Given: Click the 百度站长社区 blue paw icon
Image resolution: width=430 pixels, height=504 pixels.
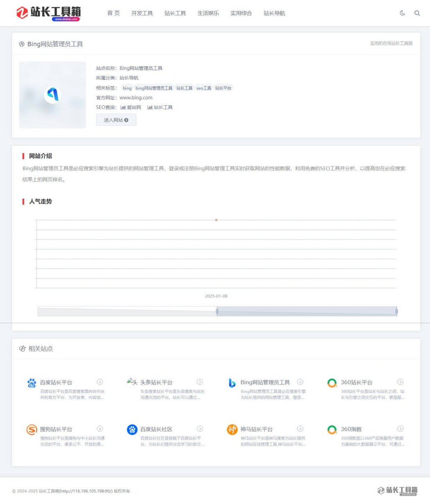Looking at the screenshot, I should click(132, 429).
